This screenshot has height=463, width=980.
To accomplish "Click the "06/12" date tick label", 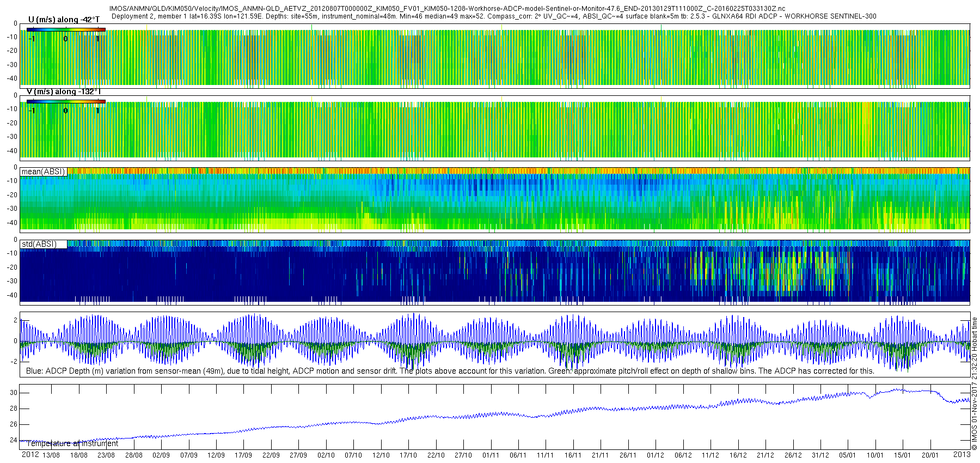I will coord(683,455).
